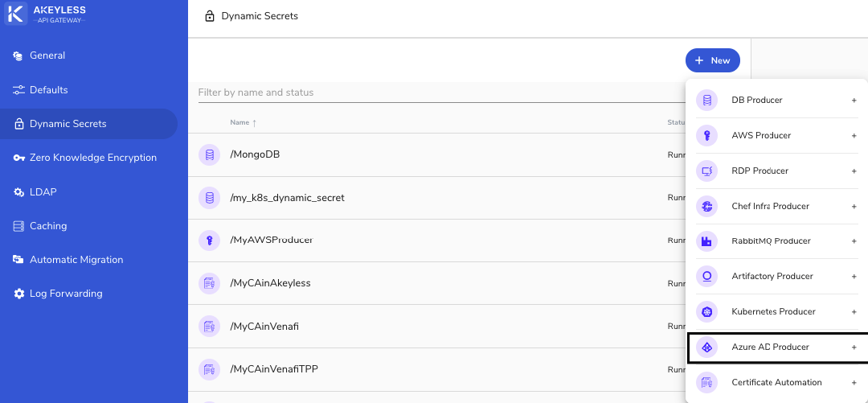868x403 pixels.
Task: Click the Akeyless logo icon
Action: coord(15,14)
